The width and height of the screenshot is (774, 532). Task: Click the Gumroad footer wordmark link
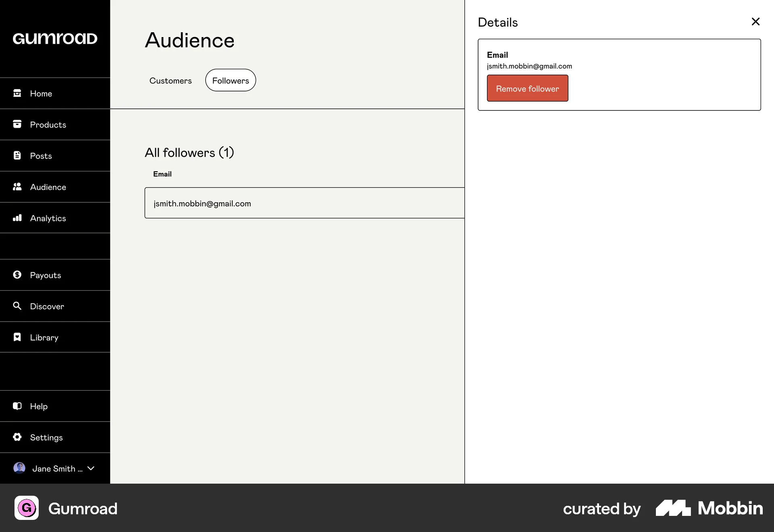(x=83, y=508)
